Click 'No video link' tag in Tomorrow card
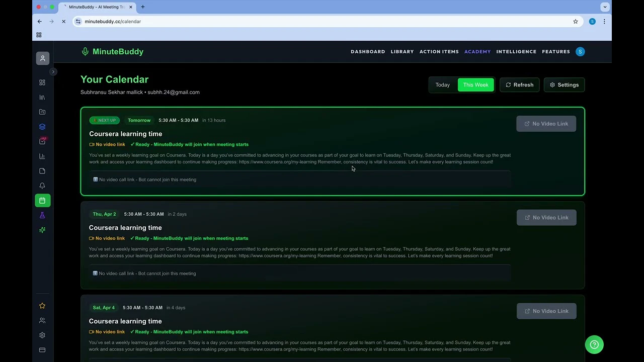This screenshot has height=362, width=644. point(107,144)
